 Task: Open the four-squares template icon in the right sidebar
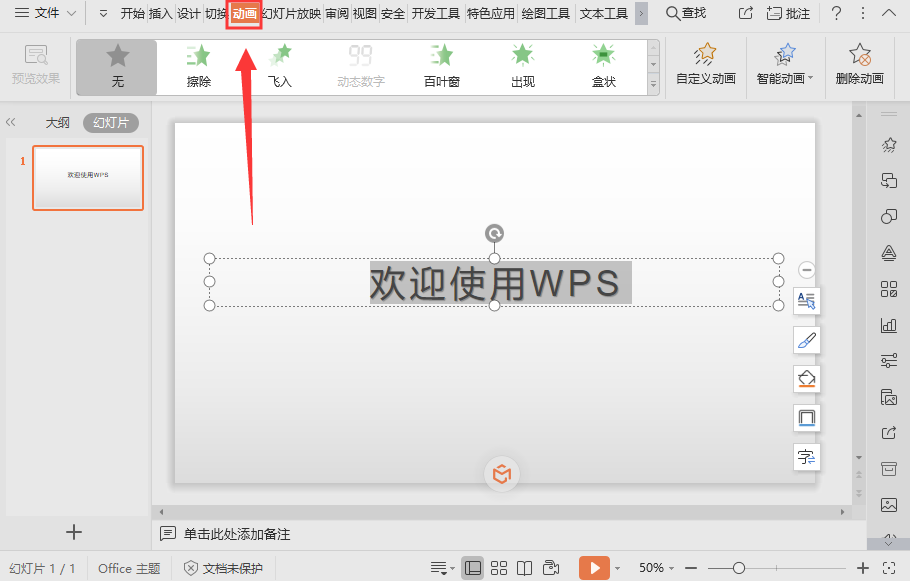[x=889, y=288]
